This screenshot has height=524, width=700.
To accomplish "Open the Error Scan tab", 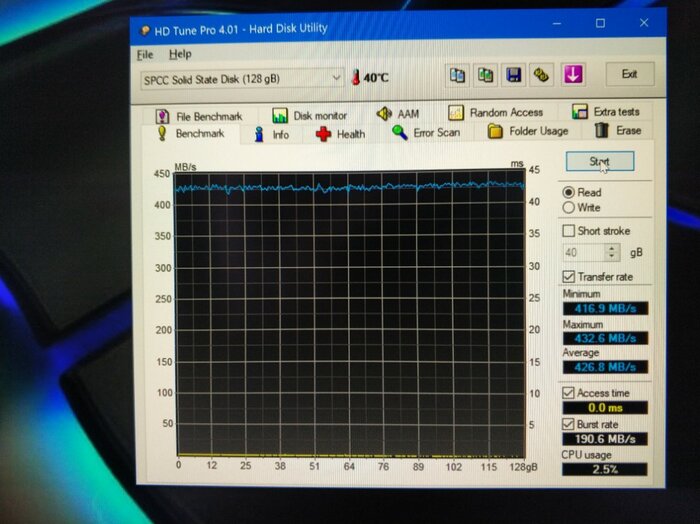I will click(425, 133).
